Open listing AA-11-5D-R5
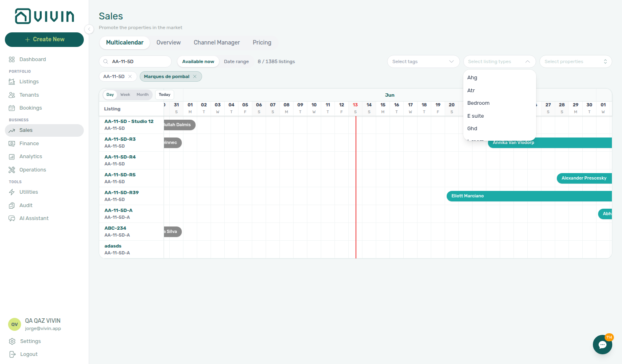Image resolution: width=622 pixels, height=364 pixels. [x=120, y=175]
